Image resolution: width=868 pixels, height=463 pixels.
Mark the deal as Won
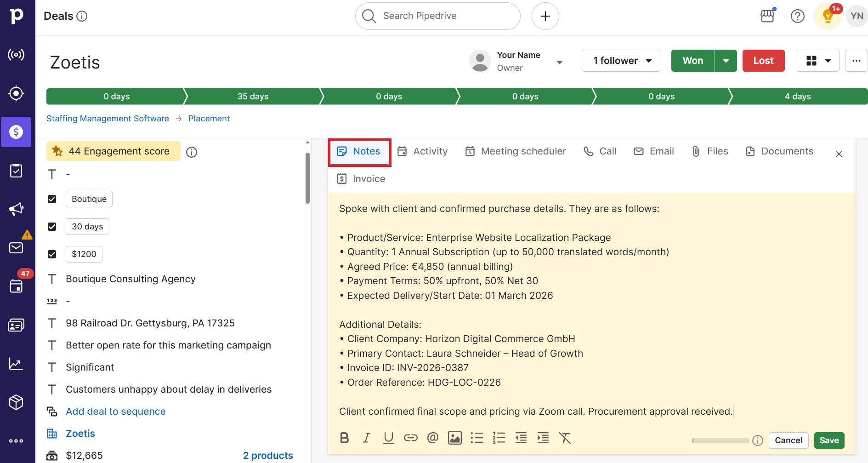coord(693,61)
